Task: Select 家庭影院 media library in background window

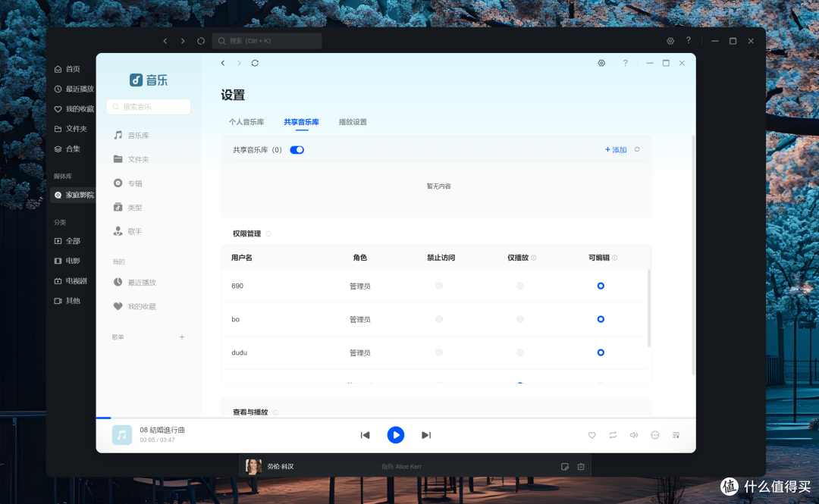Action: click(x=73, y=195)
